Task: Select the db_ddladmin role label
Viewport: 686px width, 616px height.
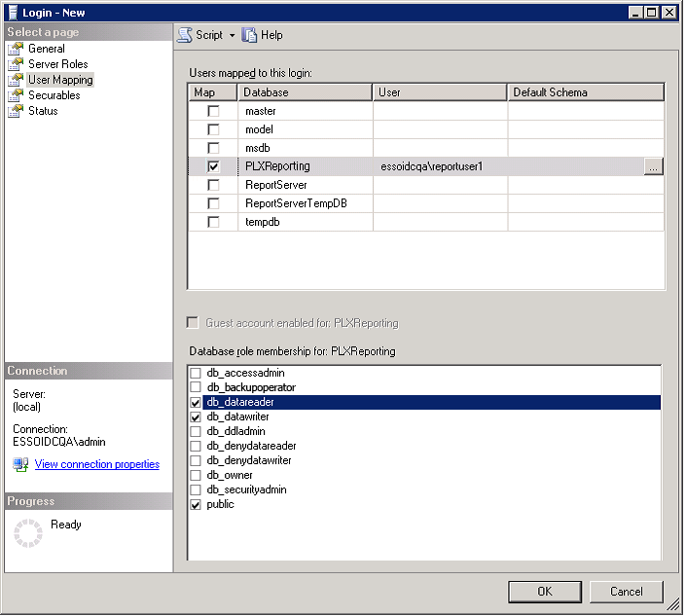Action: [x=236, y=431]
